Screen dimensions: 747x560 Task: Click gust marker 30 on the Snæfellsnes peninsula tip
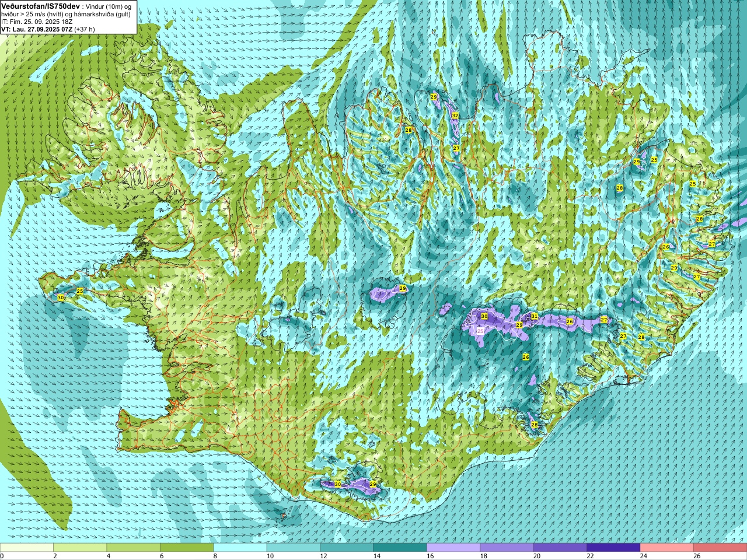61,297
